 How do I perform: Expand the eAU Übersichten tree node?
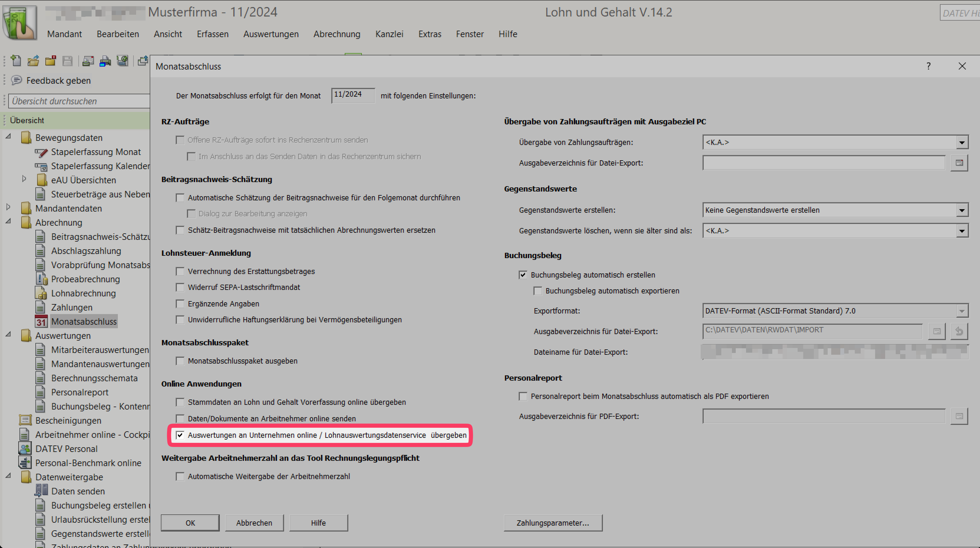click(x=24, y=179)
